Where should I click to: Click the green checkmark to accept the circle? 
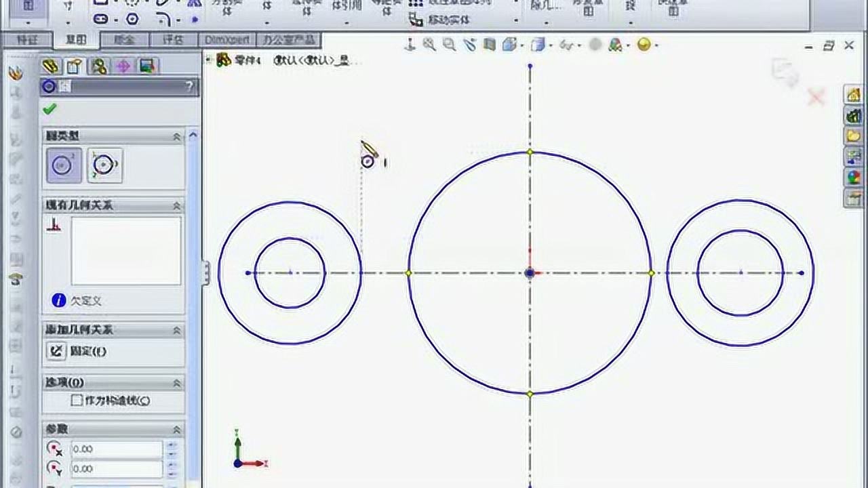coord(50,109)
